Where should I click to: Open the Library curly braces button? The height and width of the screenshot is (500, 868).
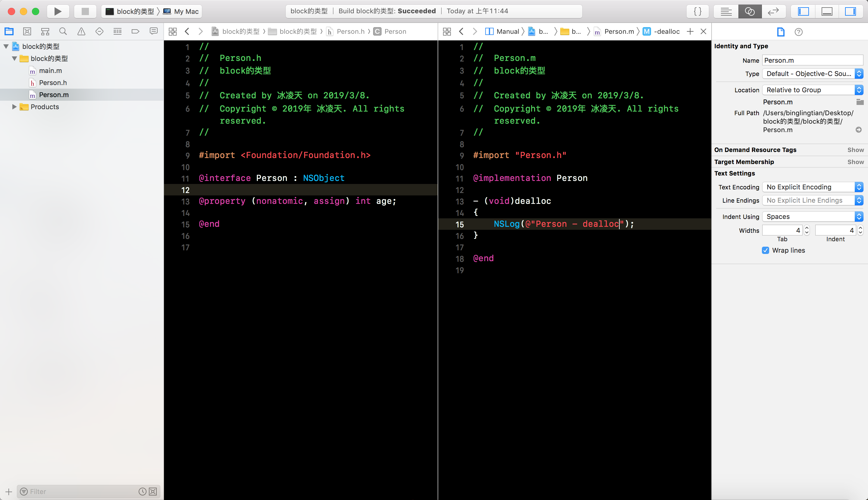pos(697,11)
